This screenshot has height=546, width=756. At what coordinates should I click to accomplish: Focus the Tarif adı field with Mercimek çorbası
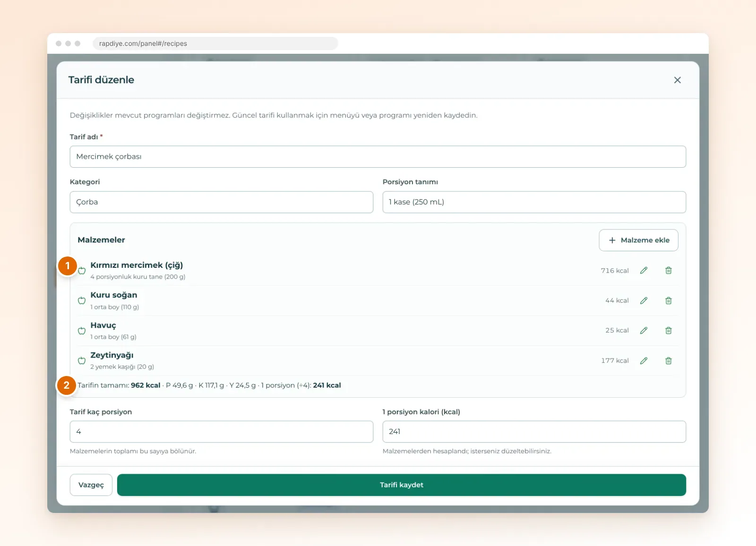pyautogui.click(x=378, y=157)
